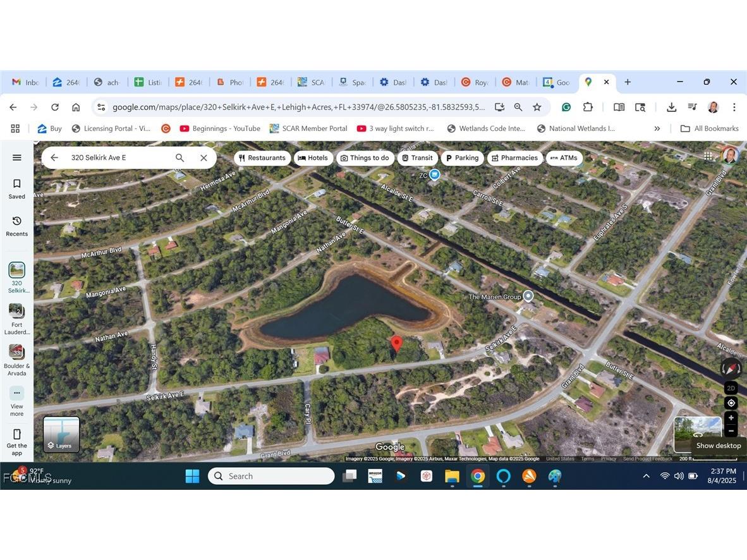Clear the 320 Selkirk Ave E search
This screenshot has height=560, width=747.
pos(203,158)
